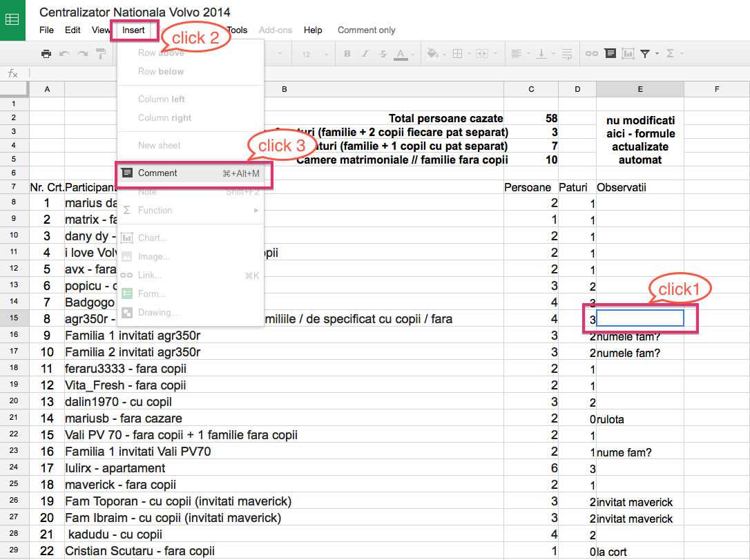750x560 pixels.
Task: Choose Drawing... in Insert menu
Action: point(191,312)
